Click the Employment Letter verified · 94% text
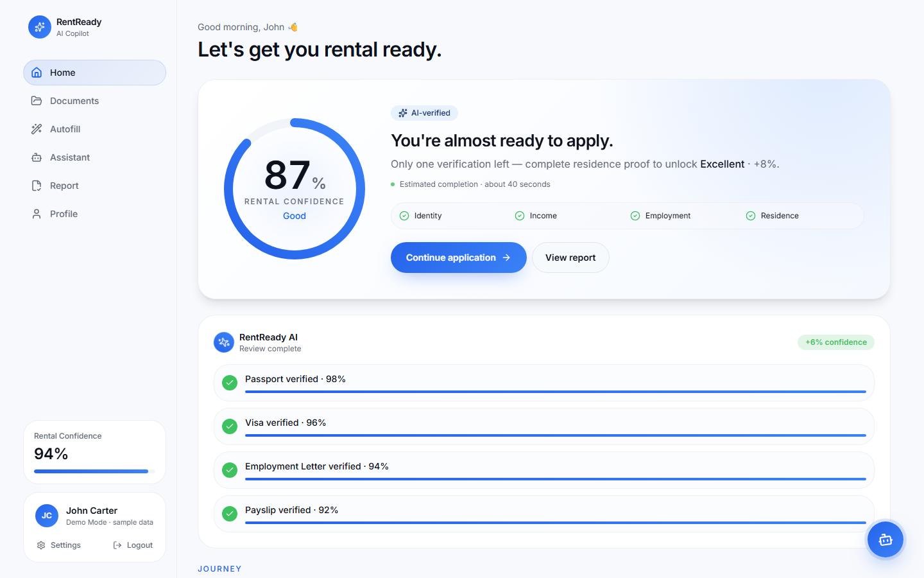The image size is (924, 578). click(317, 466)
